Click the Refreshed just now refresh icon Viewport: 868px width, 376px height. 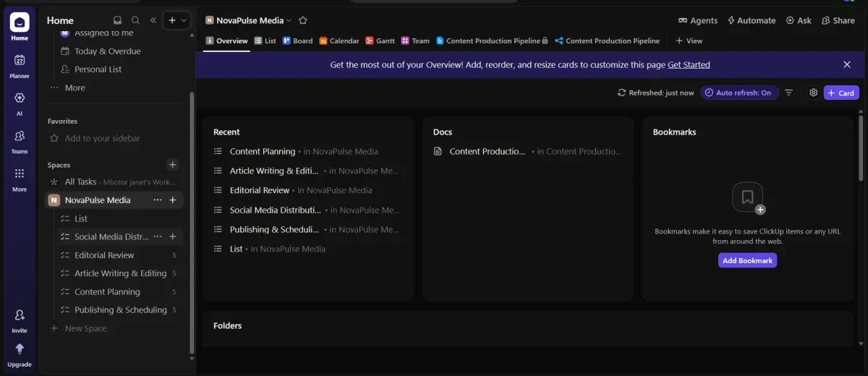[x=621, y=93]
